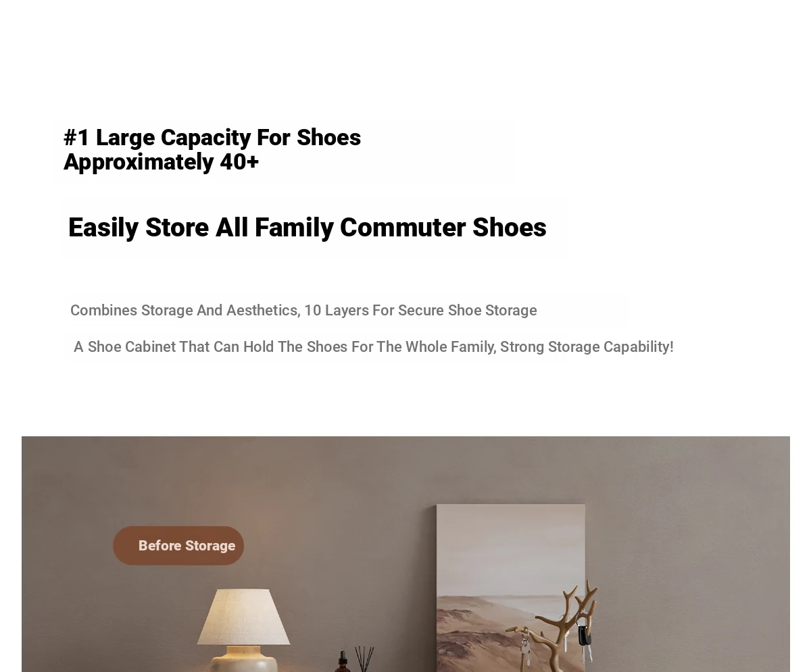Select 'Easily Store All Family Commuter Shoes' title
Viewport: 811px width, 672px height.
pyautogui.click(x=308, y=228)
